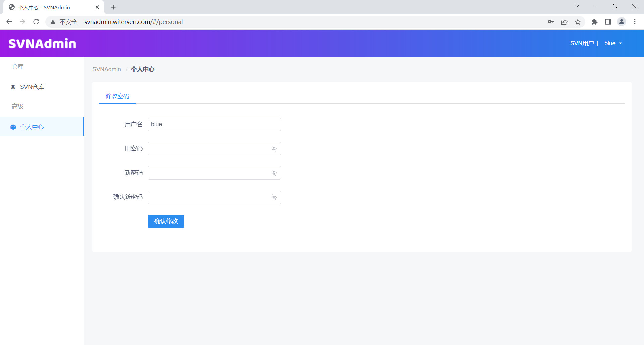Open the tab search chevron
This screenshot has width=644, height=345.
pos(577,6)
